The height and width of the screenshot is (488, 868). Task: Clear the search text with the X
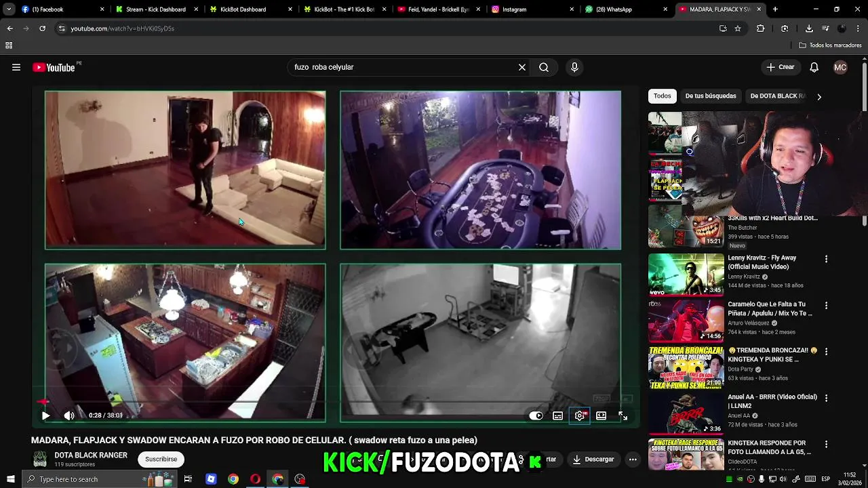(522, 67)
